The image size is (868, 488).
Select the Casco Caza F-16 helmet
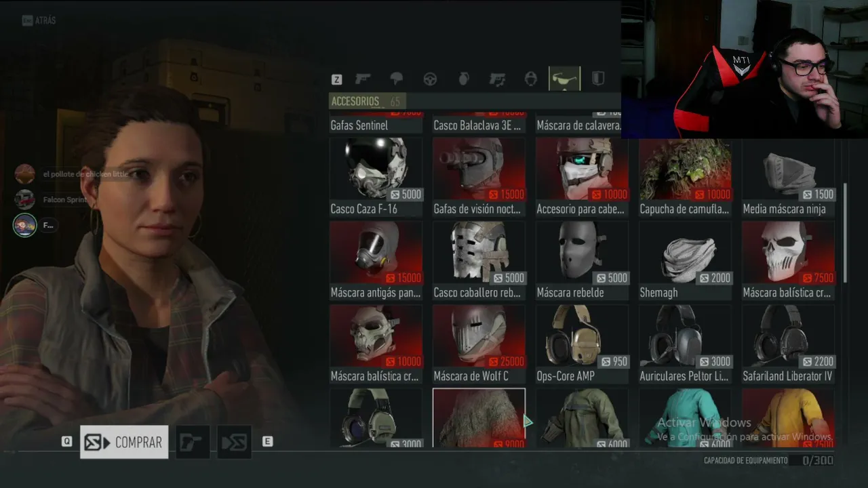[376, 177]
